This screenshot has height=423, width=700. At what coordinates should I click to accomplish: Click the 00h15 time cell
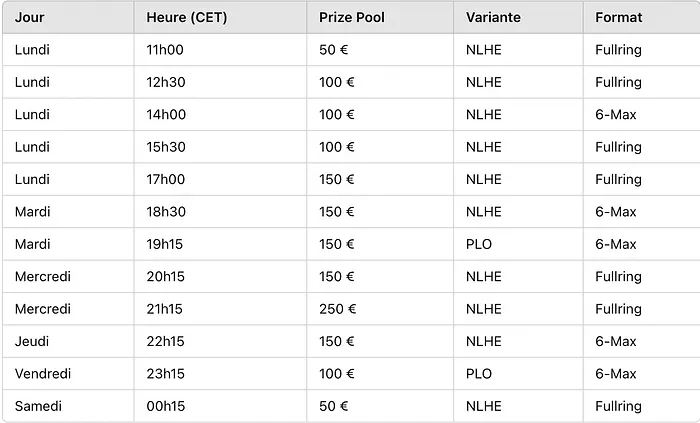(165, 406)
